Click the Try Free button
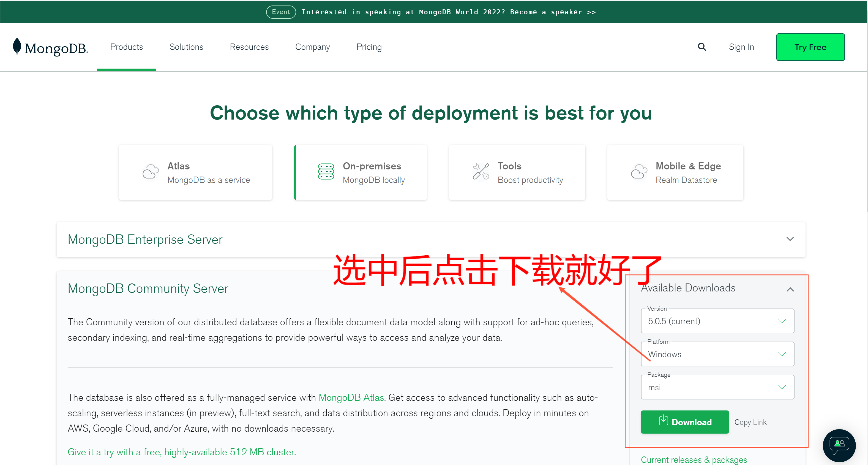The image size is (868, 465). point(810,47)
